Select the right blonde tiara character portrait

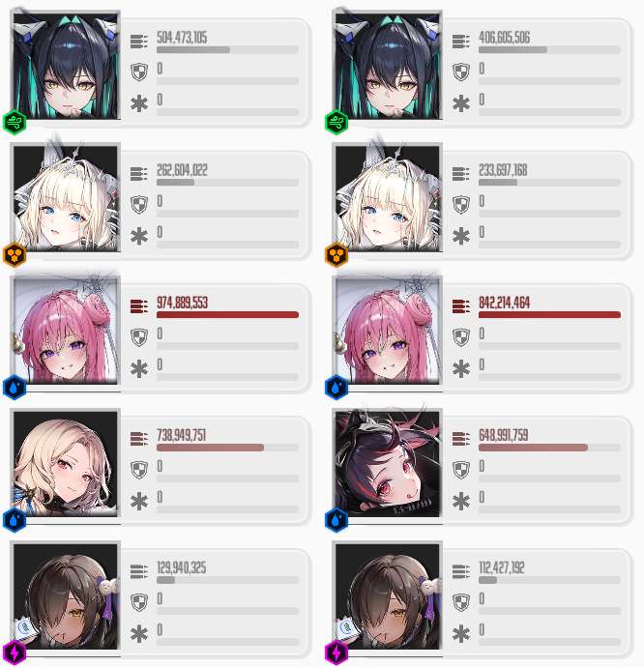pos(388,198)
